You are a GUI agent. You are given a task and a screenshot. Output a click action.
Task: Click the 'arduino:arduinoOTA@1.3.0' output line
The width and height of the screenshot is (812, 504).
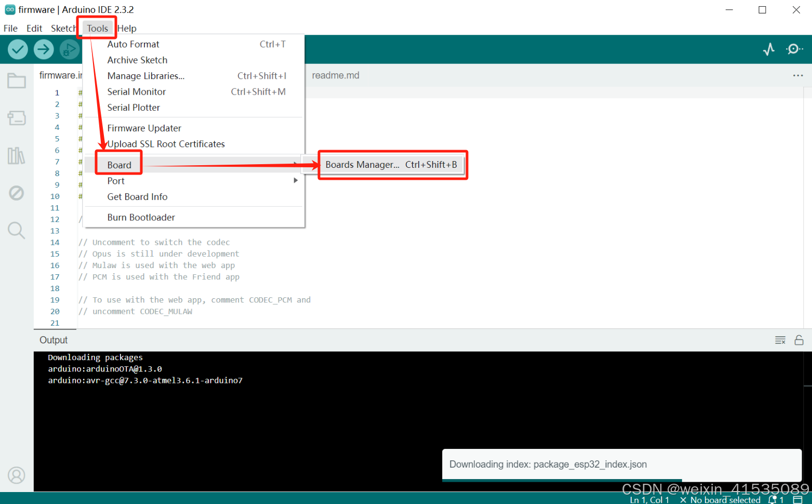point(105,368)
